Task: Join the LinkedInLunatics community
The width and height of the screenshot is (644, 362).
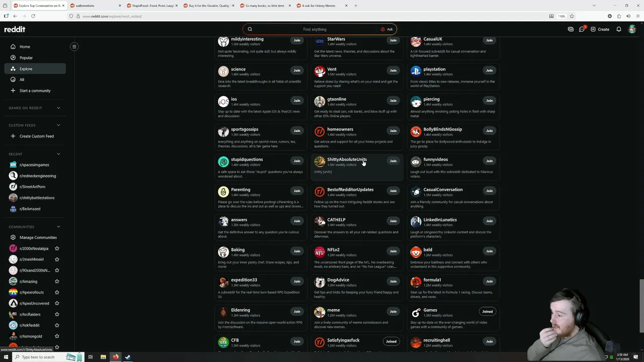Action: coord(489,221)
